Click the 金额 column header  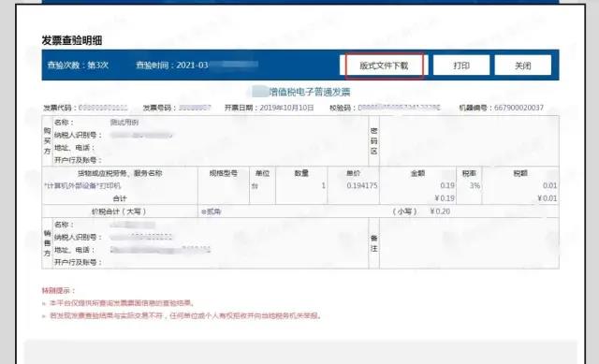[418, 173]
